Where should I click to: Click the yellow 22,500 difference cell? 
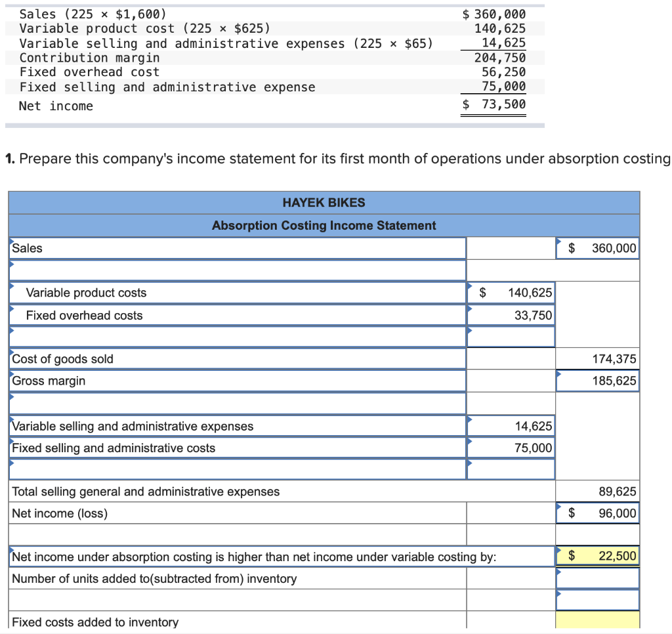597,557
